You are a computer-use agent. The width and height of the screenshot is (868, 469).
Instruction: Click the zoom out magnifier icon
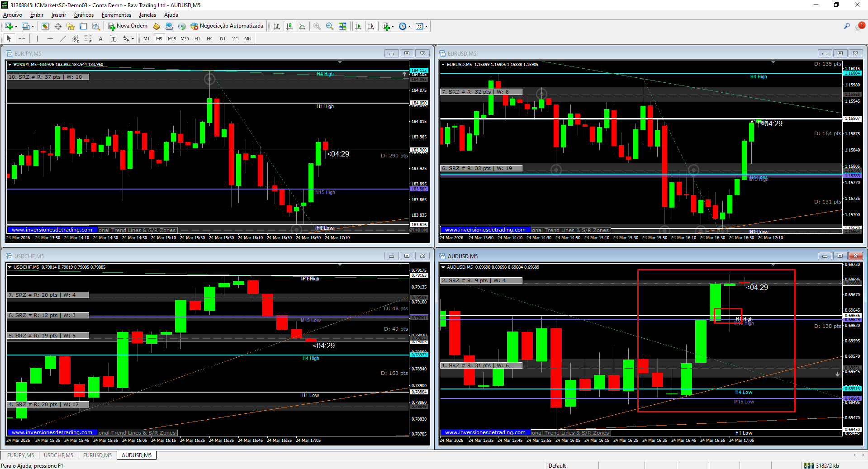[x=330, y=26]
